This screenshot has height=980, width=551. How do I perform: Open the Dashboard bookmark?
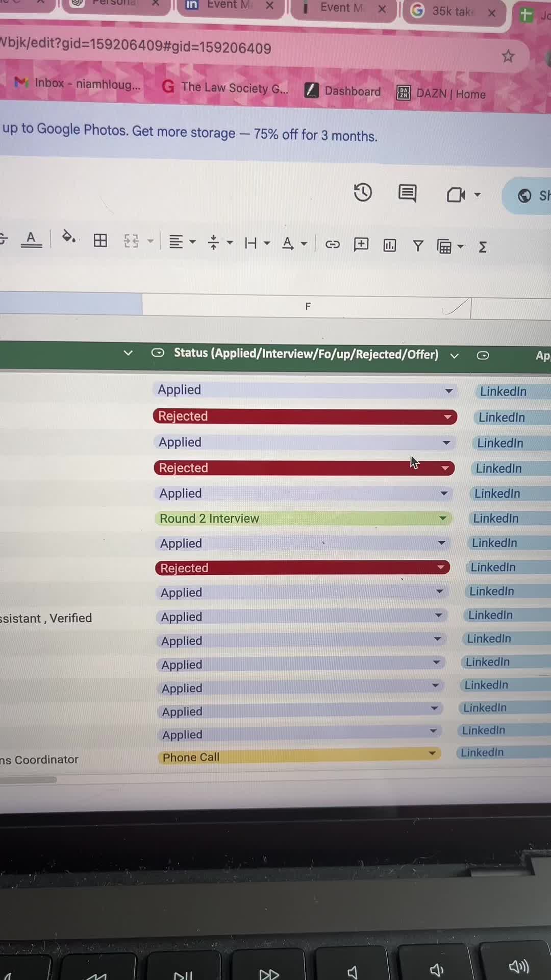(x=342, y=91)
